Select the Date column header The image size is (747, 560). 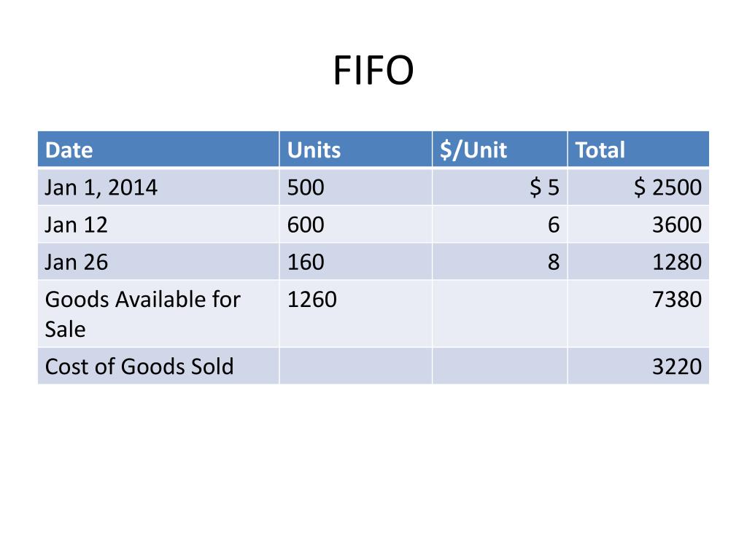[69, 150]
